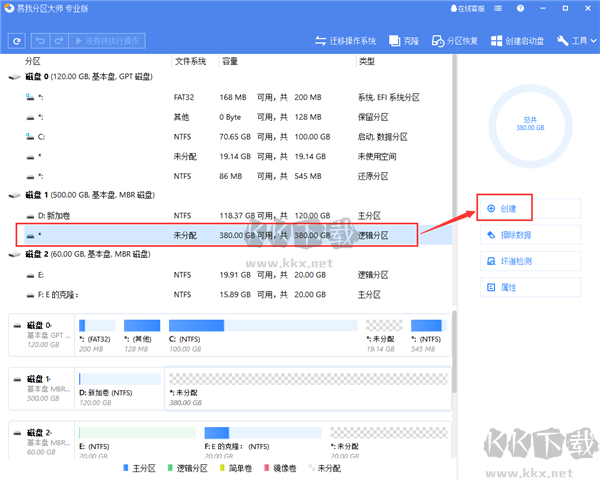Click the refresh icon in toolbar
Screen dimensions: 600x480
coord(16,41)
